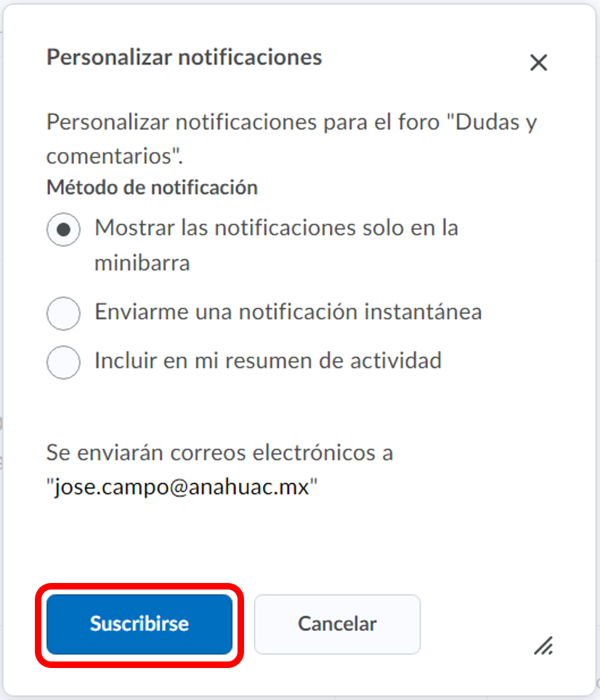Image resolution: width=600 pixels, height=700 pixels.
Task: Click the "Incluir en mi resumen de actividad" label
Action: point(267,361)
